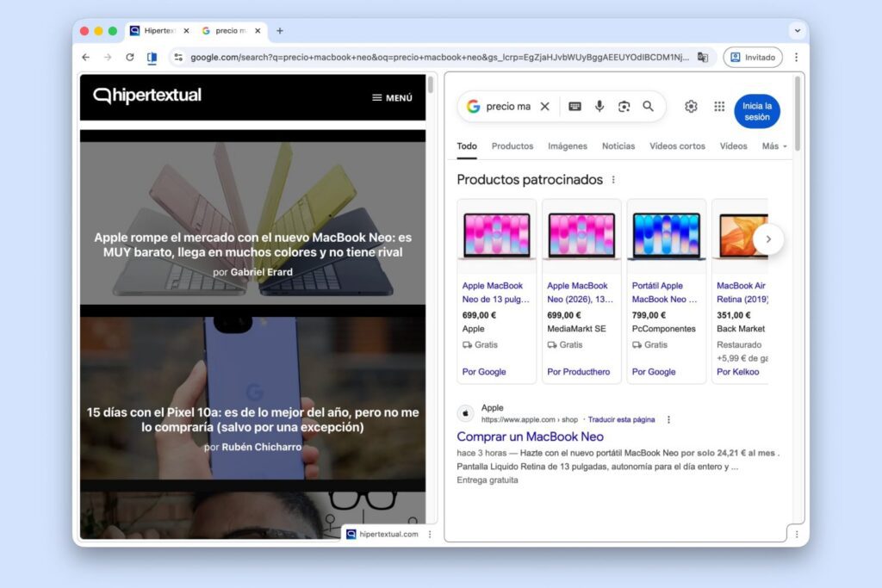Open Google quick settings gear icon
Screen dimensions: 882x588
pyautogui.click(x=691, y=106)
